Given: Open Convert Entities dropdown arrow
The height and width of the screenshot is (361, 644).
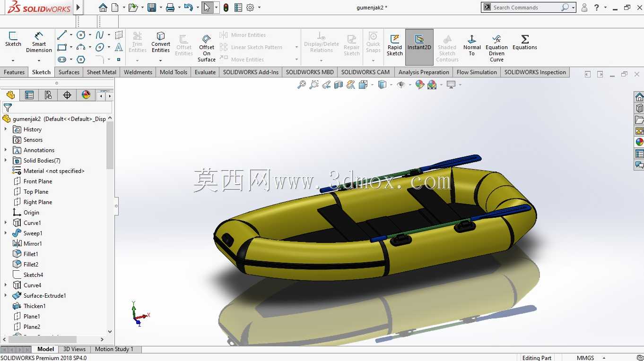Looking at the screenshot, I should (x=161, y=60).
